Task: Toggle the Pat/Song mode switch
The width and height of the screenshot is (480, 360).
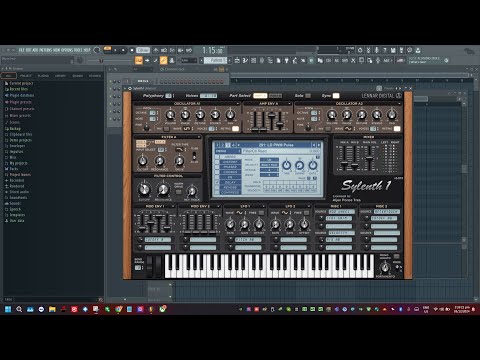Action: [107, 50]
